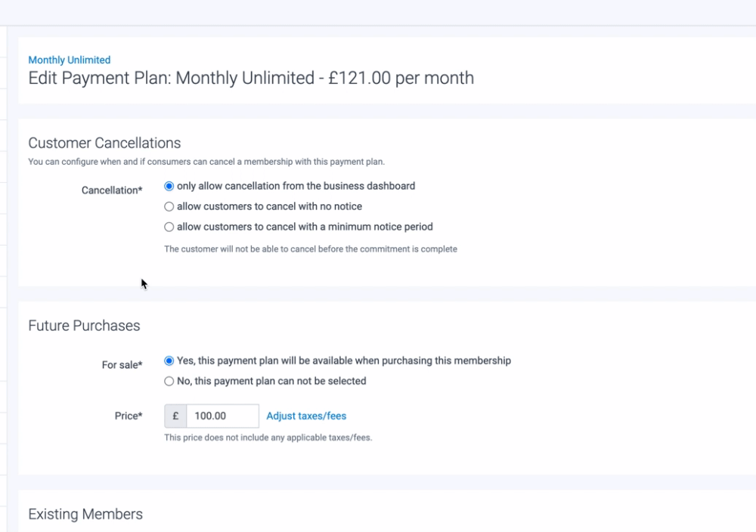The image size is (756, 532).
Task: Click the Edit Payment Plan page heading
Action: click(251, 78)
